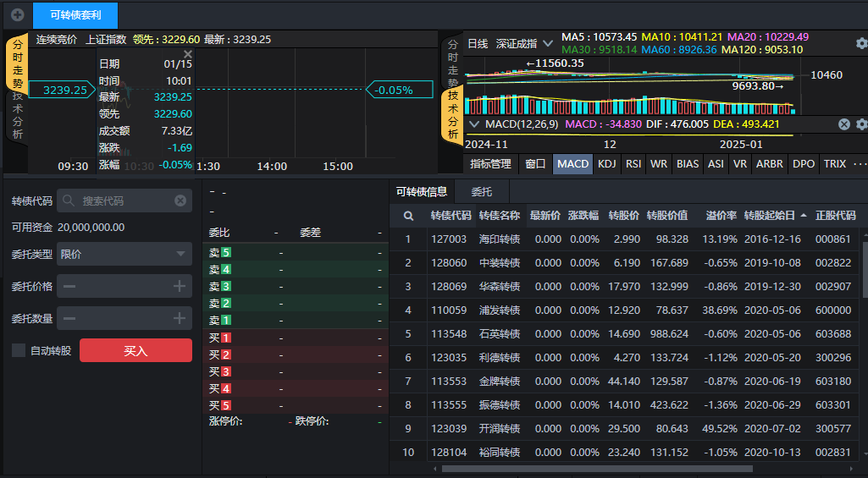Viewport: 868px width, 478px height.
Task: Open 指标管理 button
Action: (490, 164)
